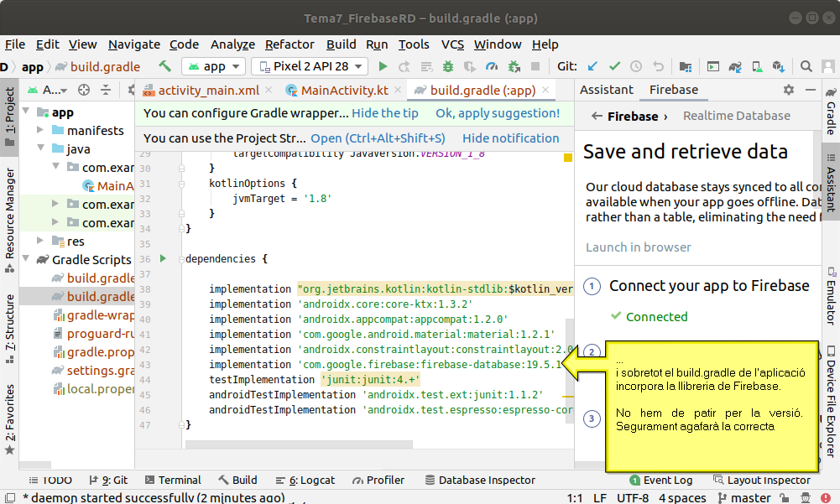Select settings.gradle file in project tree
The image size is (840, 504).
pyautogui.click(x=93, y=370)
